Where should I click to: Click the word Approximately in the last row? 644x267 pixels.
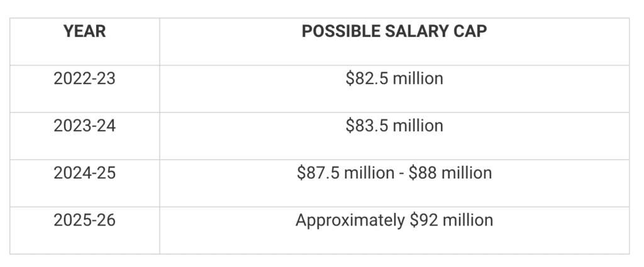point(350,221)
